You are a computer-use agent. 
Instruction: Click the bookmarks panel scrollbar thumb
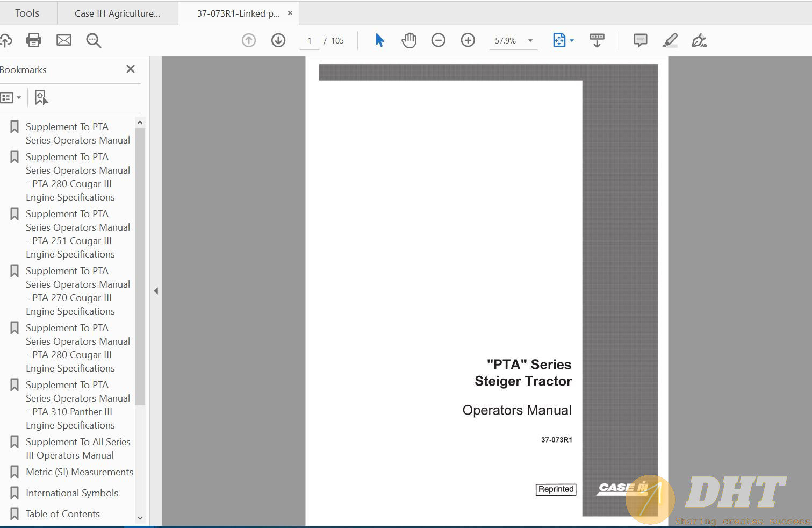[140, 267]
